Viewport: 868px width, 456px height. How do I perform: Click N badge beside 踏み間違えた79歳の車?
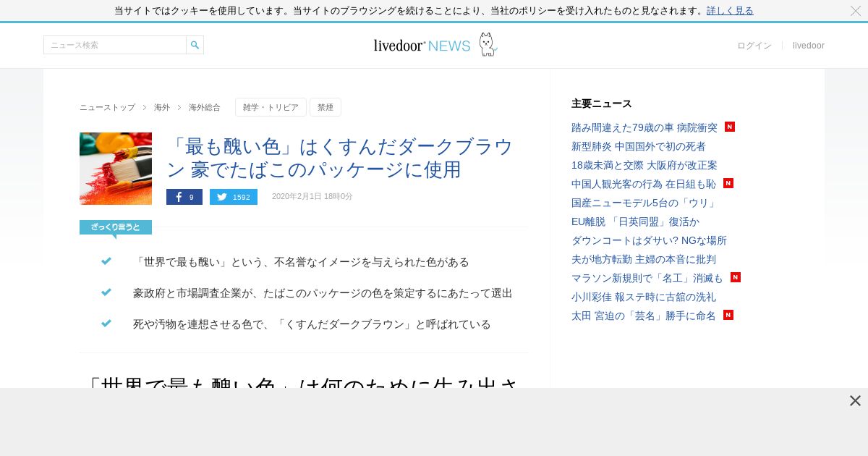730,127
